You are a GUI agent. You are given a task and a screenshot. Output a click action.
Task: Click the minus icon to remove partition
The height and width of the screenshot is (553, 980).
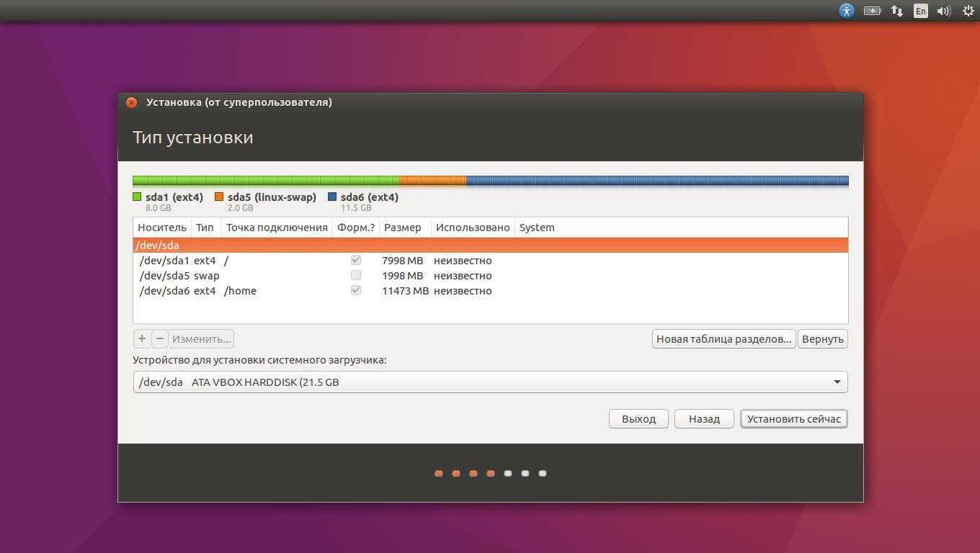160,338
